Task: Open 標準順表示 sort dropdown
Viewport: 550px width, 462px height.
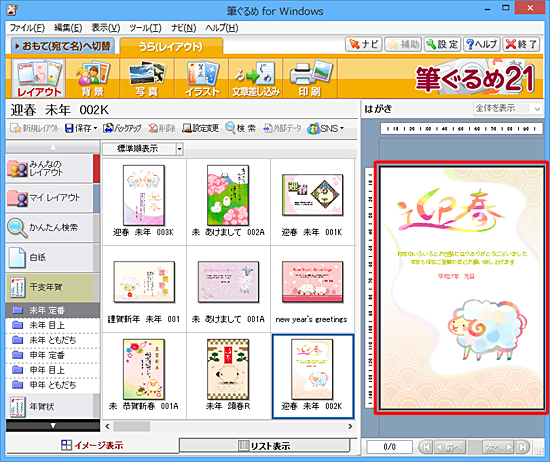Action: tap(143, 149)
